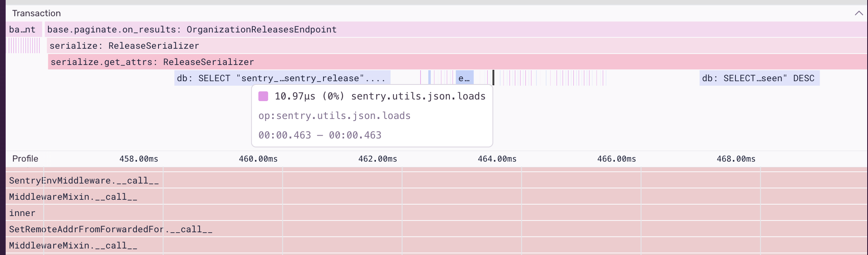This screenshot has width=868, height=255.
Task: Select the small blue e… span
Action: [464, 78]
